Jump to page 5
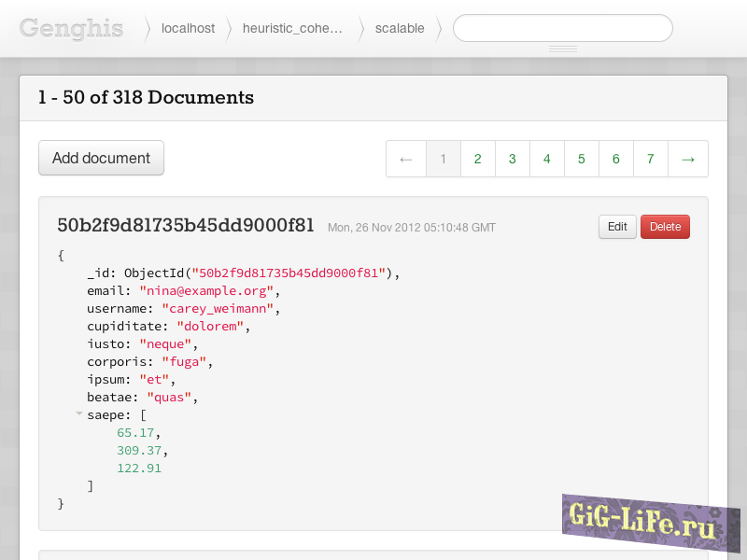Viewport: 747px width, 560px height. coord(582,159)
